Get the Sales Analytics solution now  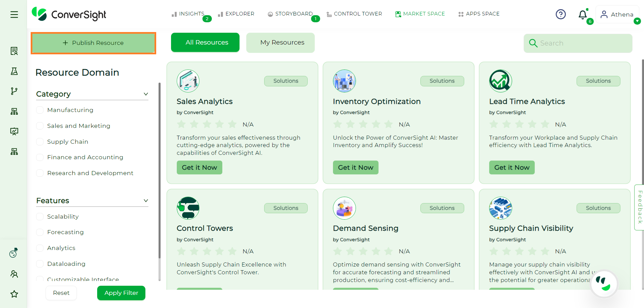[x=199, y=168]
